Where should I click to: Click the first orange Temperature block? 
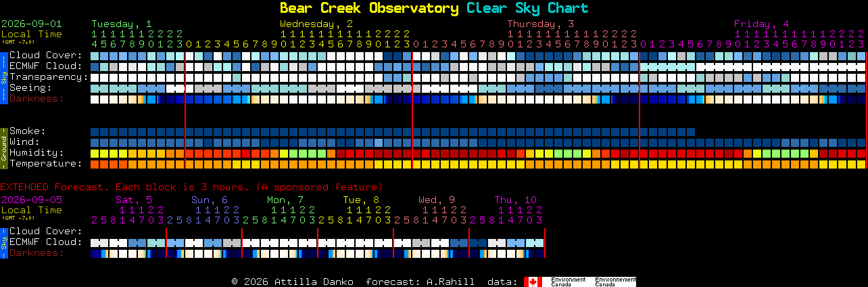pyautogui.click(x=95, y=164)
